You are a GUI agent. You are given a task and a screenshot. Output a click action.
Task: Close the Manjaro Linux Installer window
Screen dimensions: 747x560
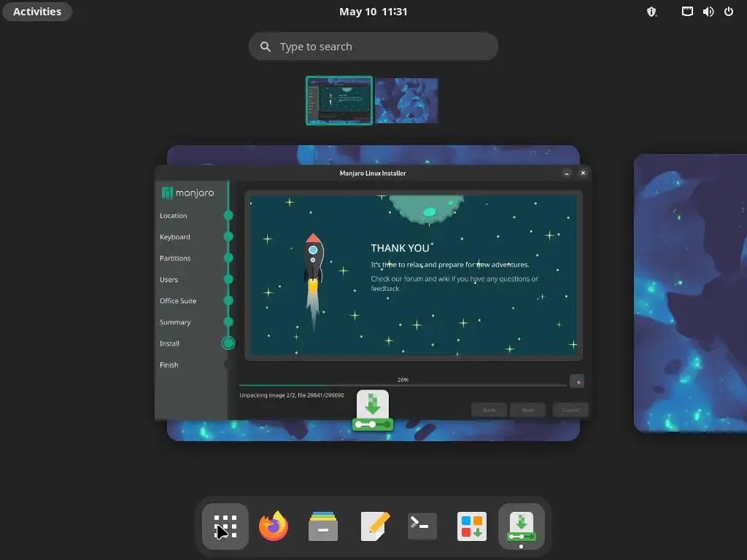click(583, 174)
